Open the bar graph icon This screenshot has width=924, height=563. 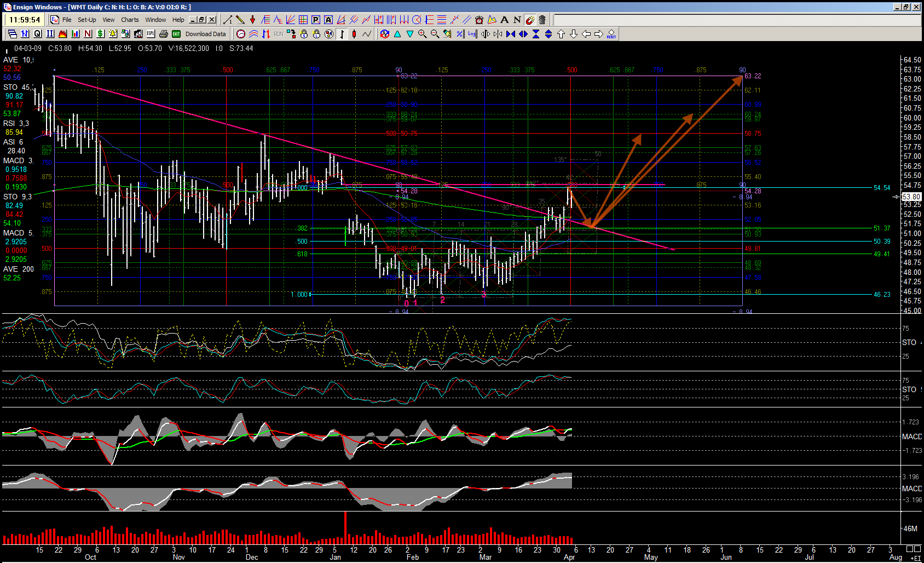[x=75, y=34]
